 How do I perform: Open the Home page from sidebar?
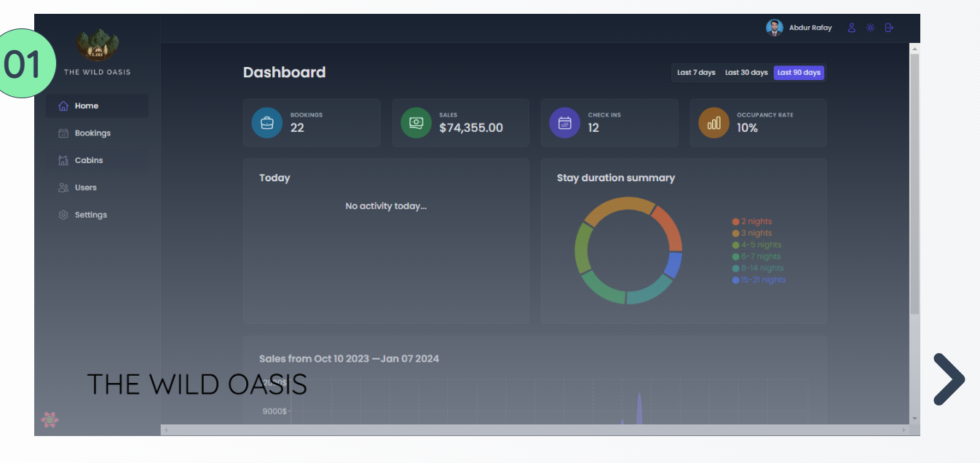86,106
